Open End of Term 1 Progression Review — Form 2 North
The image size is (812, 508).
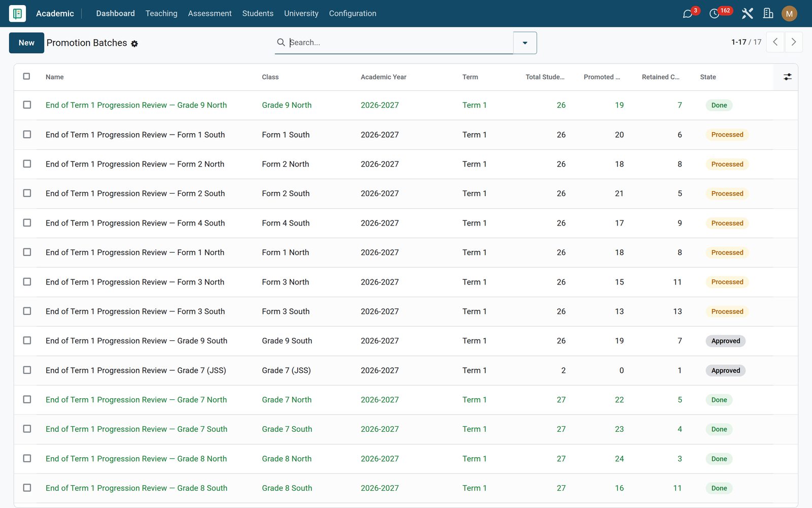coord(135,164)
